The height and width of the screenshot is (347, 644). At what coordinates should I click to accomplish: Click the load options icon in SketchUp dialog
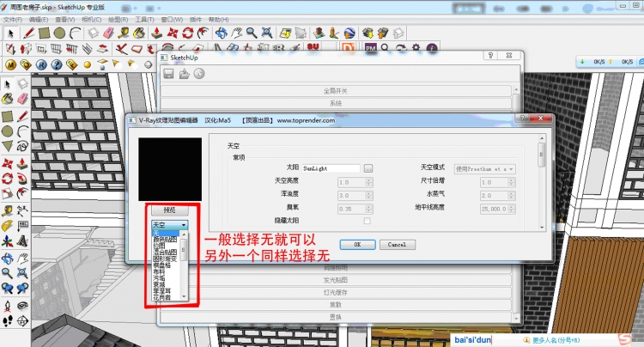coord(184,74)
